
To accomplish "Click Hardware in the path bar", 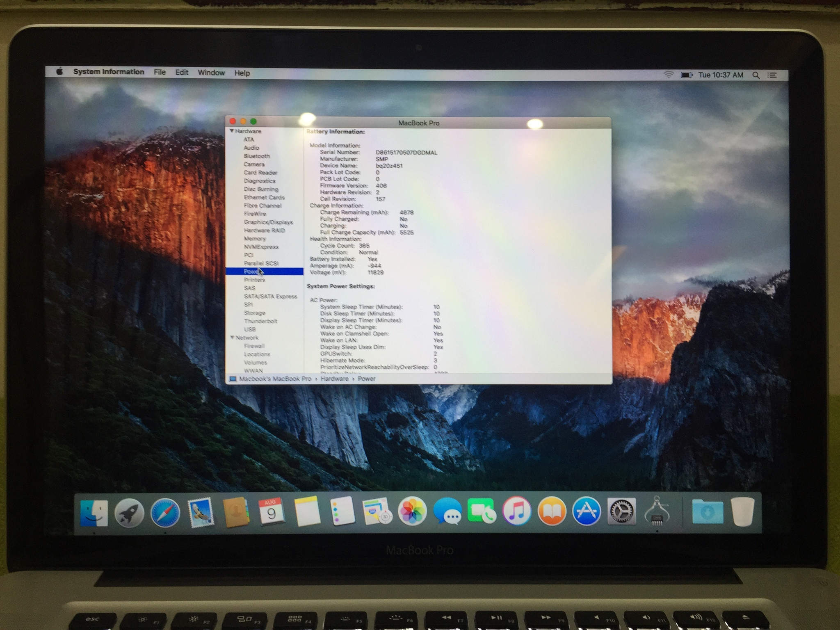I will [334, 379].
